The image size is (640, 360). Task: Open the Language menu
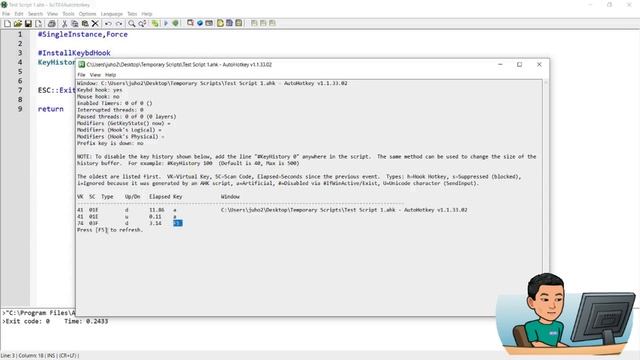111,14
